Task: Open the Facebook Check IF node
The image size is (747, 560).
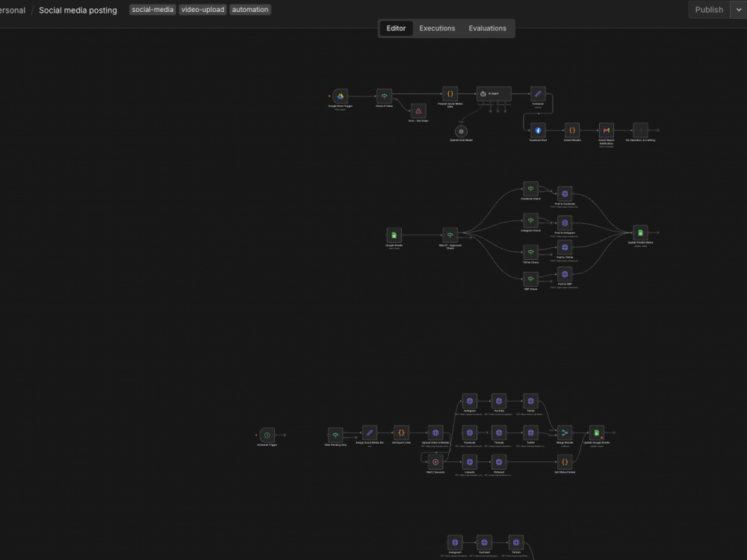Action: (530, 189)
